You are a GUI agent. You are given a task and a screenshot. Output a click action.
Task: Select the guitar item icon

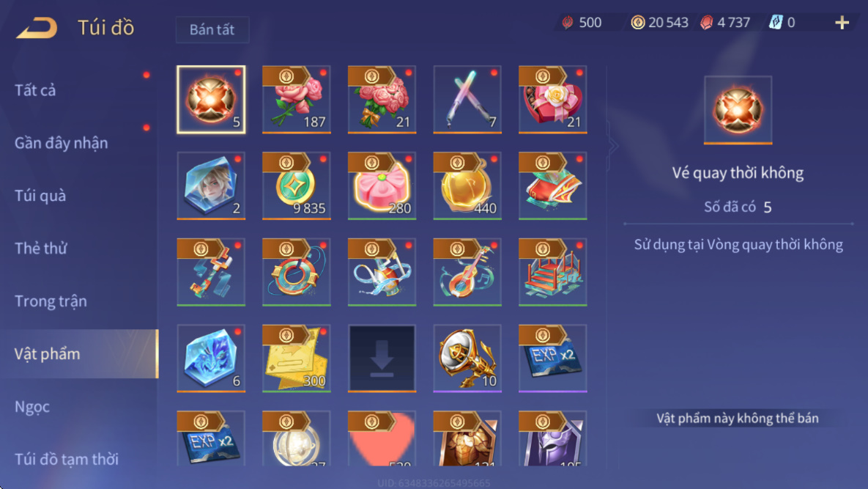click(468, 273)
